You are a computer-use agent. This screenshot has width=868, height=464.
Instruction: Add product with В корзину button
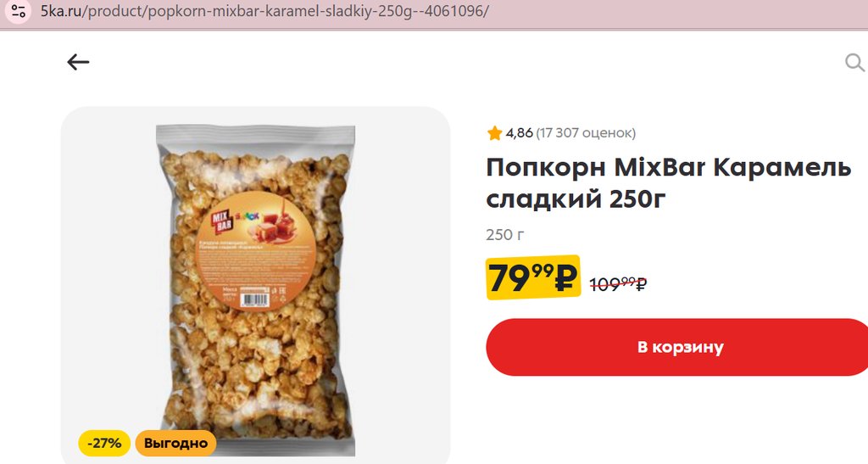[677, 347]
